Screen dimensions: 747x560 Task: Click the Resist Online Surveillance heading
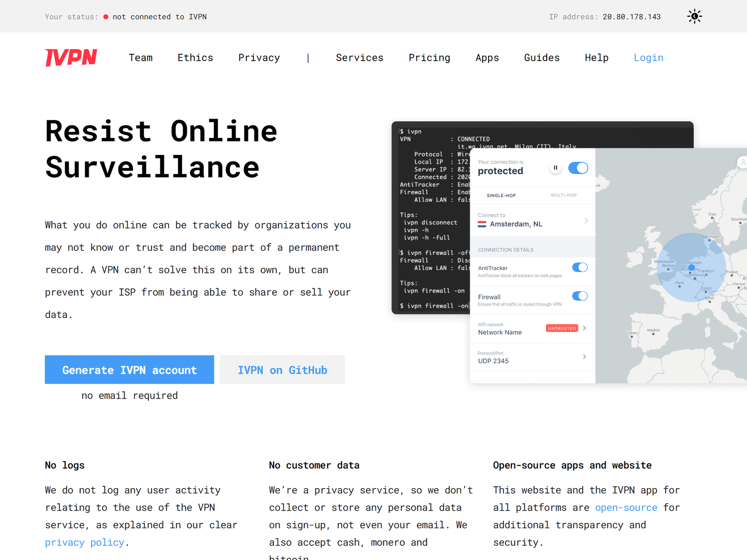click(162, 149)
